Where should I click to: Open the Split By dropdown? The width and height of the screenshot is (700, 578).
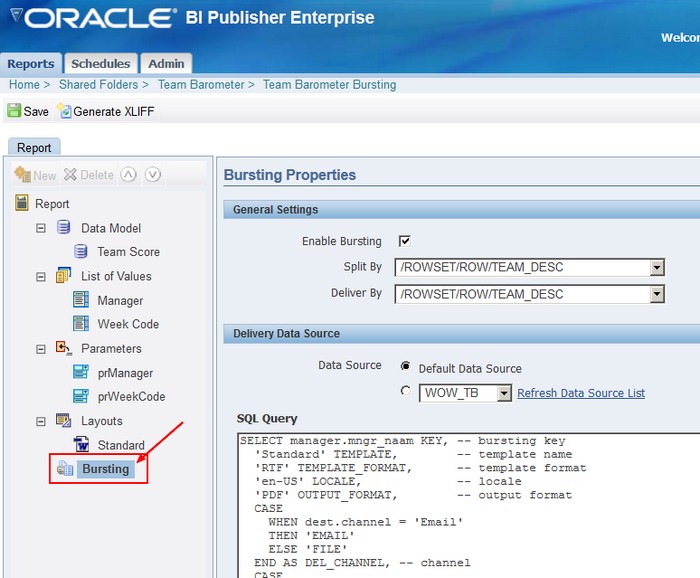pos(657,267)
